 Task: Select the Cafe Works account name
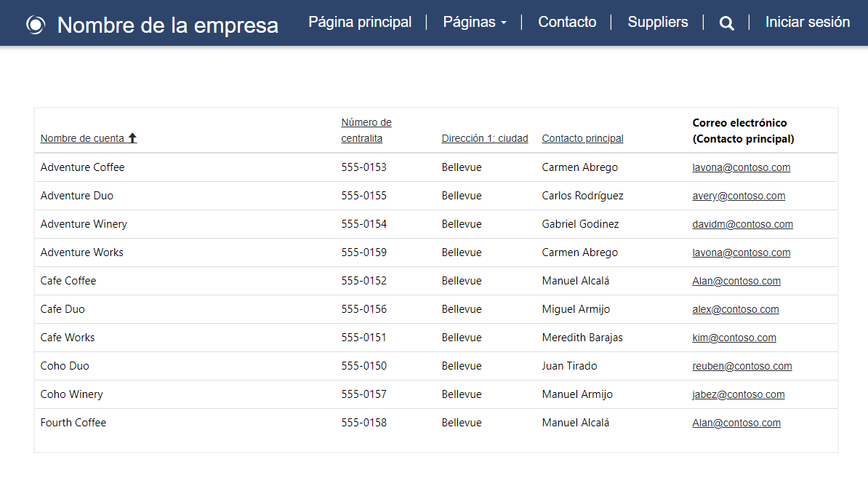coord(68,338)
